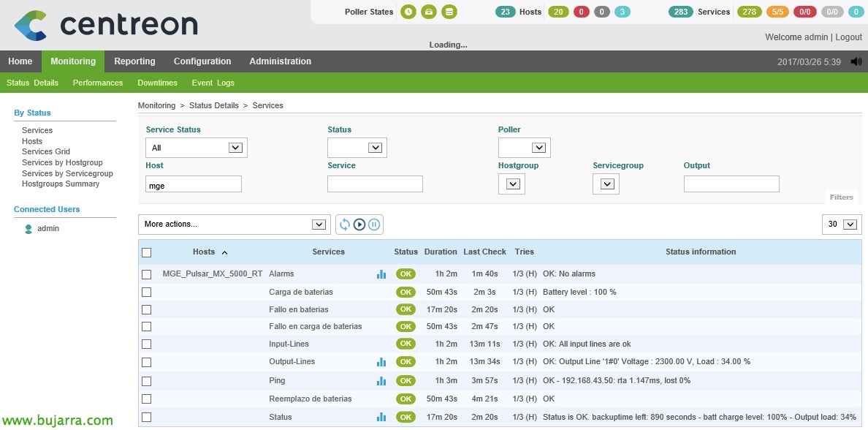
Task: Click the sound mute speaker icon
Action: [856, 62]
